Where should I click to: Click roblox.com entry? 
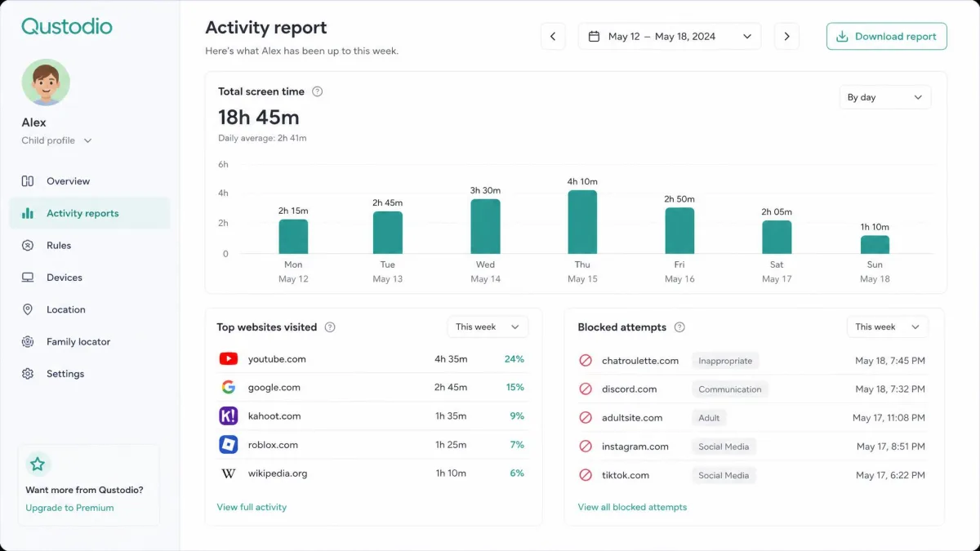[273, 445]
